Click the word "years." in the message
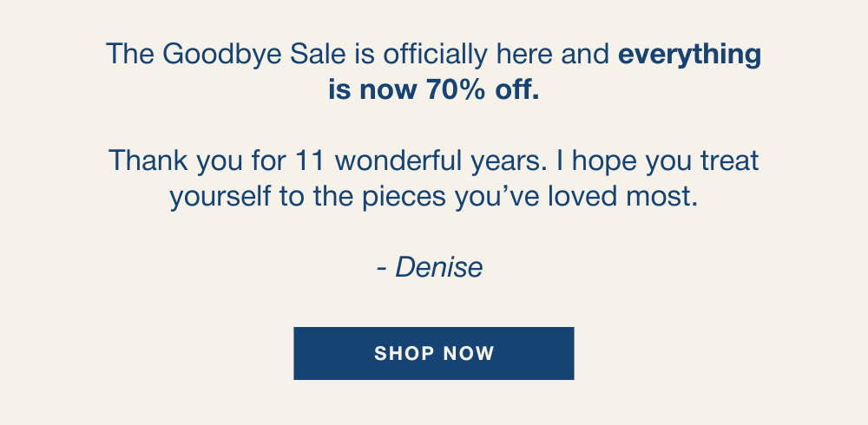This screenshot has width=868, height=425. tap(501, 161)
